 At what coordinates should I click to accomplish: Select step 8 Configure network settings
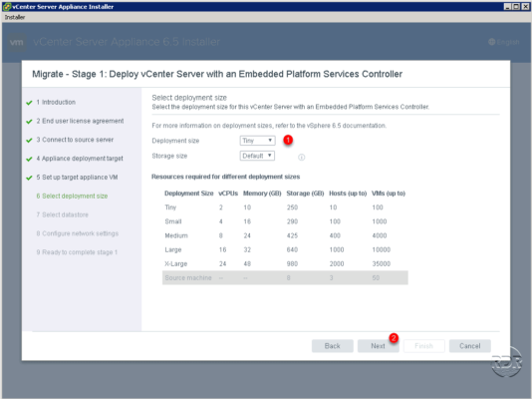[78, 233]
